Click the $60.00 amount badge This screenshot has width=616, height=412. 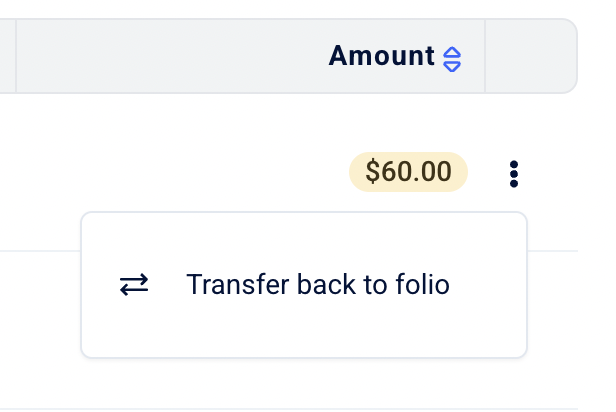pyautogui.click(x=408, y=172)
